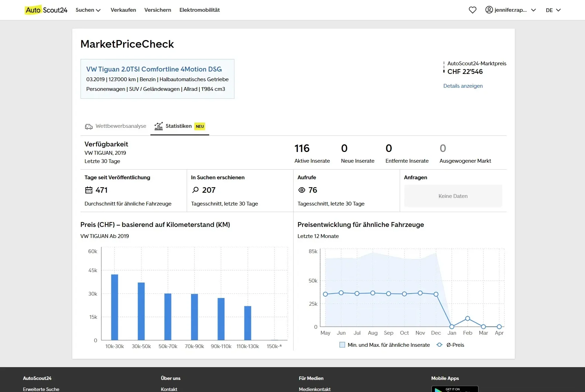Click the calendar icon beside 471
The height and width of the screenshot is (392, 585).
89,190
